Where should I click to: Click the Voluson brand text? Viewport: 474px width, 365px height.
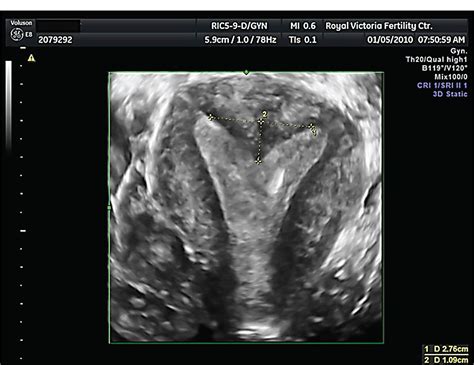coord(21,23)
